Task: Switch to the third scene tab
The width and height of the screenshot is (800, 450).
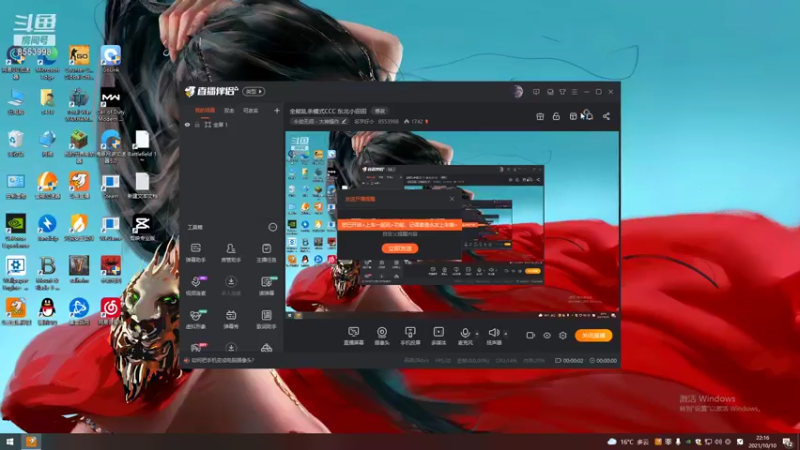Action: (x=251, y=110)
